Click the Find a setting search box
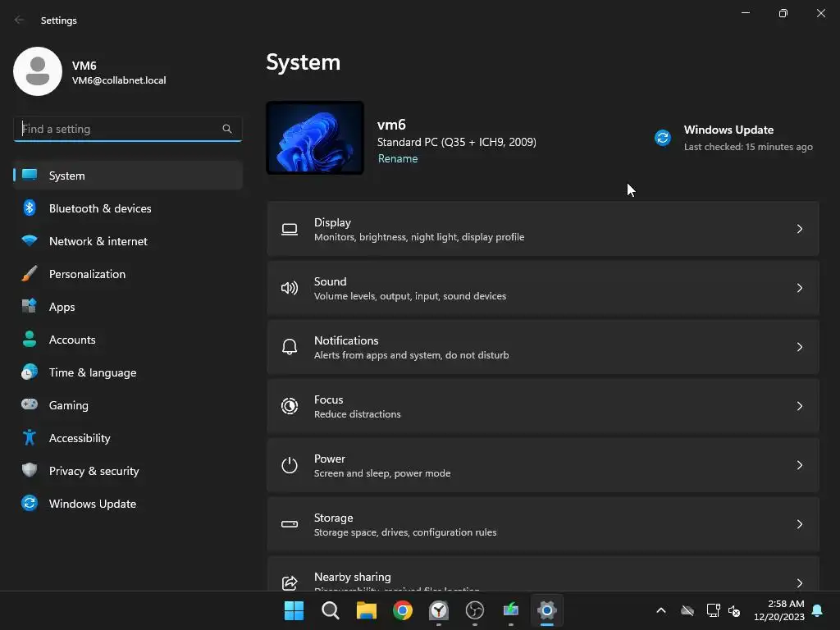 click(x=127, y=129)
